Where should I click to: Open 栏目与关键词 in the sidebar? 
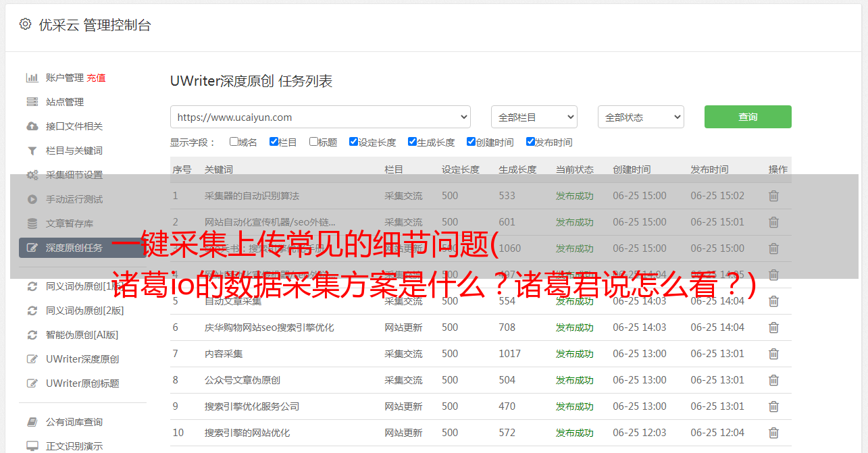click(74, 151)
